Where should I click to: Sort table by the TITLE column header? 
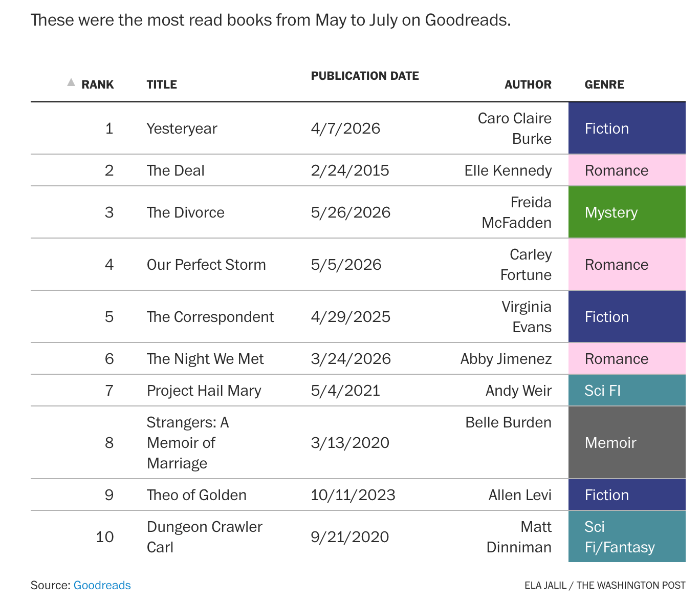(162, 84)
